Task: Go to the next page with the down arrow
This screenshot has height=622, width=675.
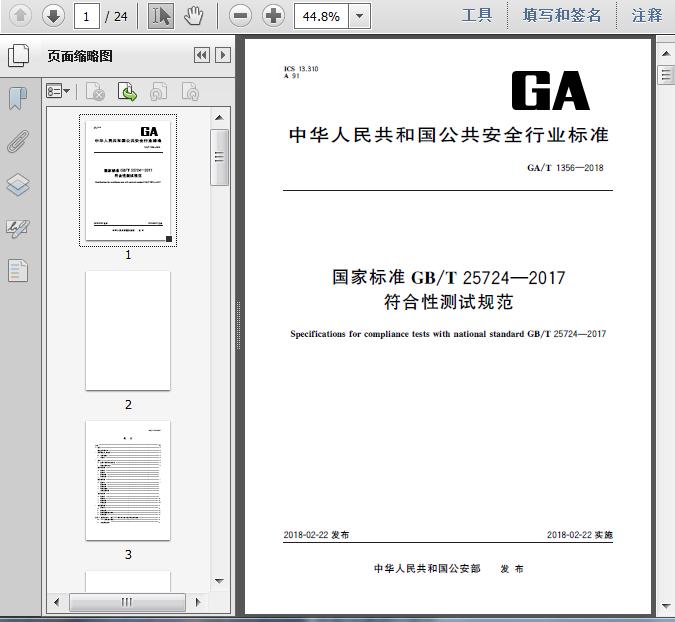Action: pyautogui.click(x=53, y=15)
